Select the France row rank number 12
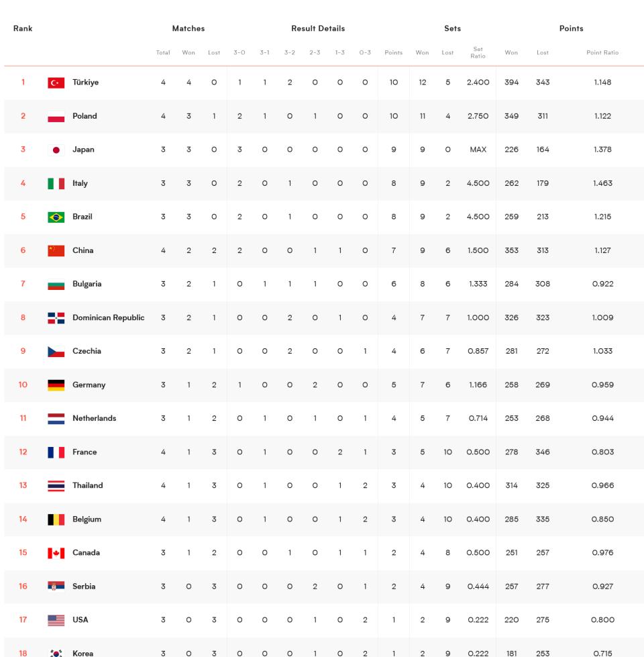Viewport: 644px width, 657px height. (23, 452)
